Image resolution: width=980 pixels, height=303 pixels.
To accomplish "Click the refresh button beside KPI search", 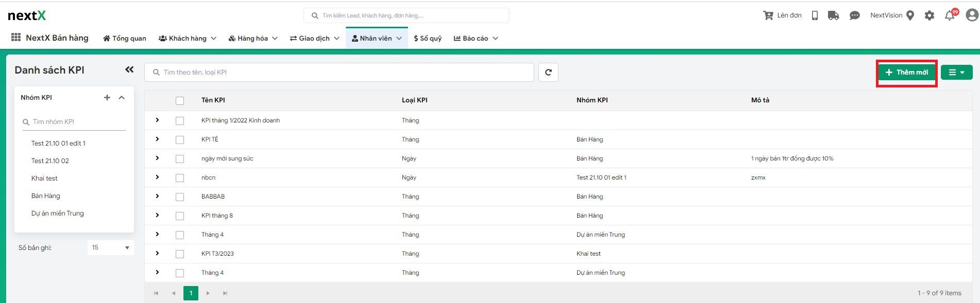I will (548, 73).
